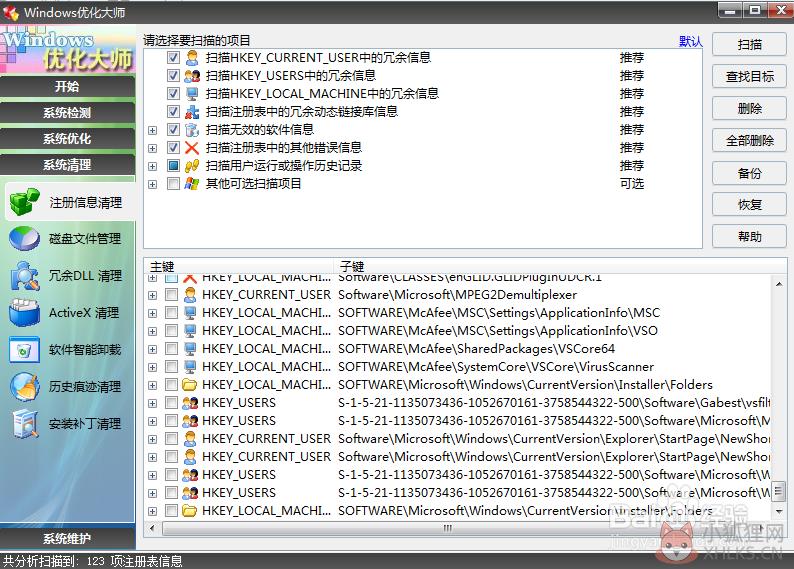Expand the MPEG2Demultiplexer result row
794x569 pixels.
152,296
